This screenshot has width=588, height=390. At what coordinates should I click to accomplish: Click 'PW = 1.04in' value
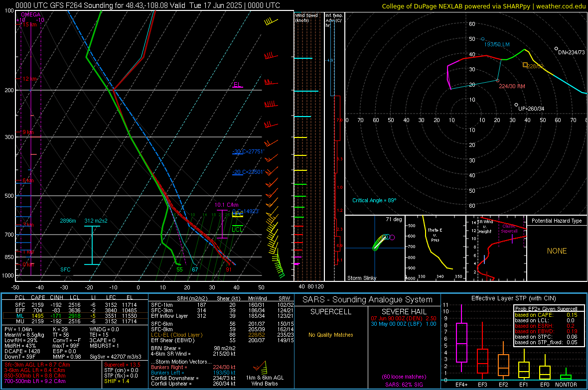point(18,329)
